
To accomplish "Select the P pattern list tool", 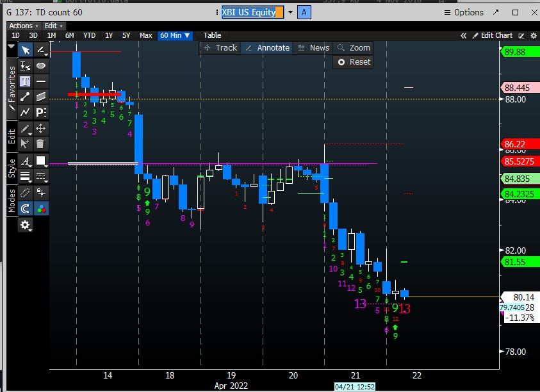I will tap(41, 112).
